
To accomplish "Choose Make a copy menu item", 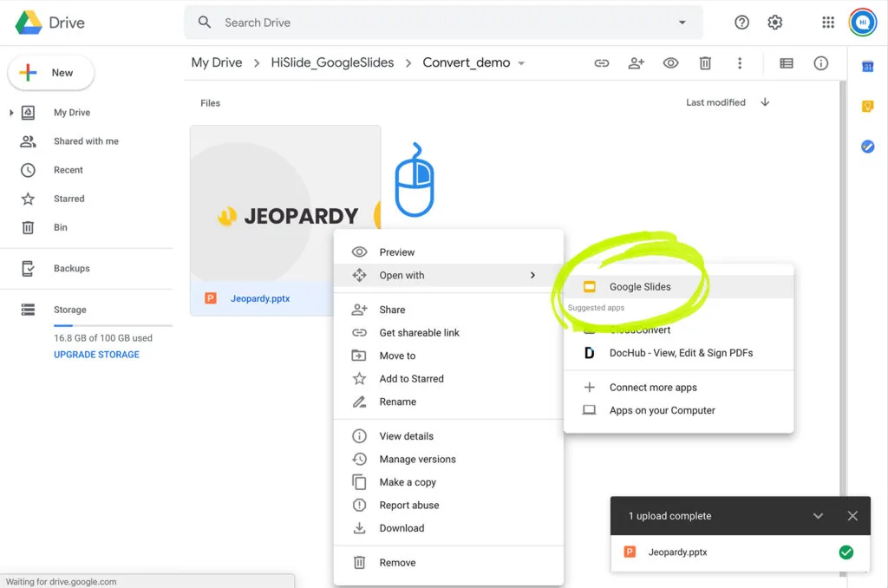I will (448, 482).
